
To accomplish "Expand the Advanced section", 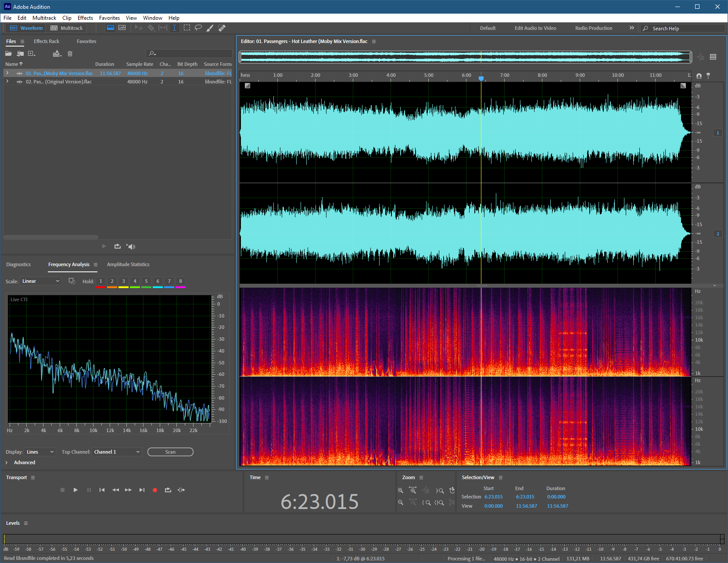I will [x=7, y=462].
